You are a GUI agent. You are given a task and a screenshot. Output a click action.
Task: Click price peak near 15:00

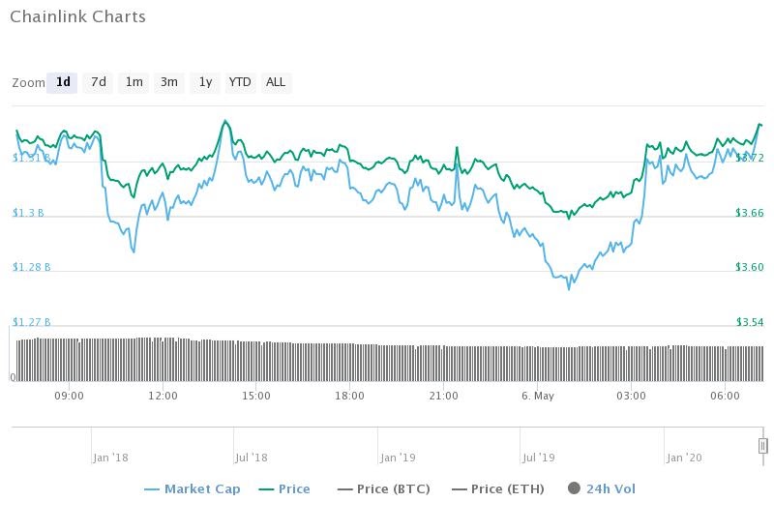225,122
